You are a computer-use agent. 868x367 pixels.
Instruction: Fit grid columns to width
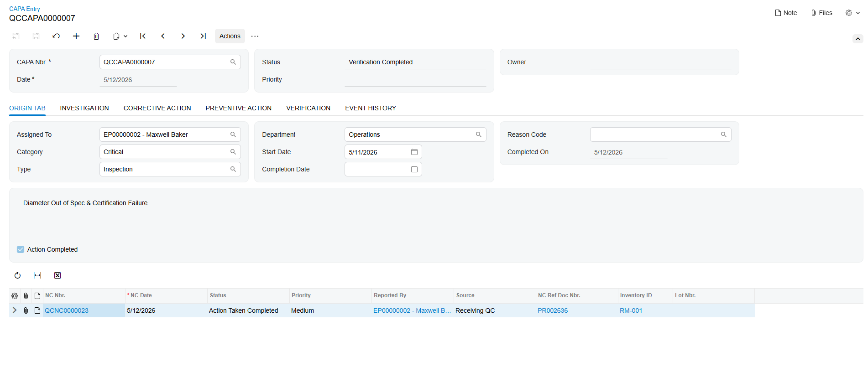click(37, 275)
